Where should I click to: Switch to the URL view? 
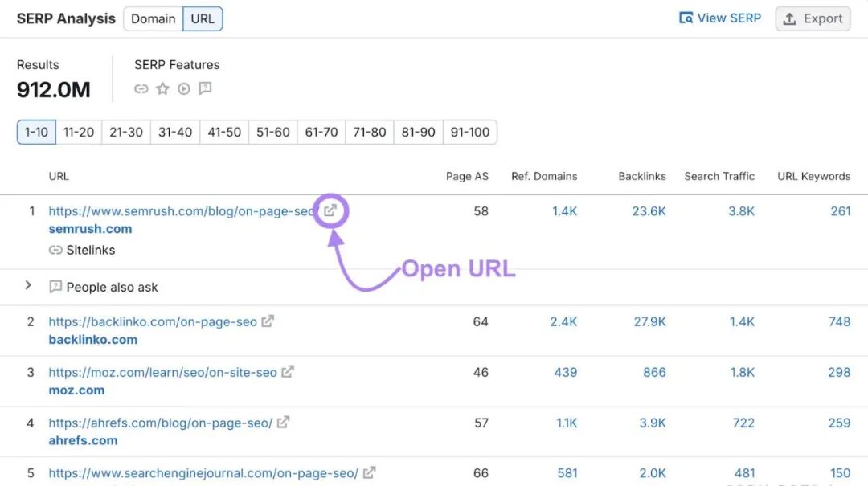point(203,18)
